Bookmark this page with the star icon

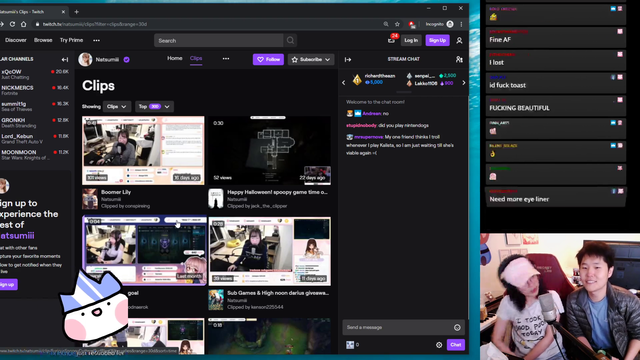(x=397, y=24)
